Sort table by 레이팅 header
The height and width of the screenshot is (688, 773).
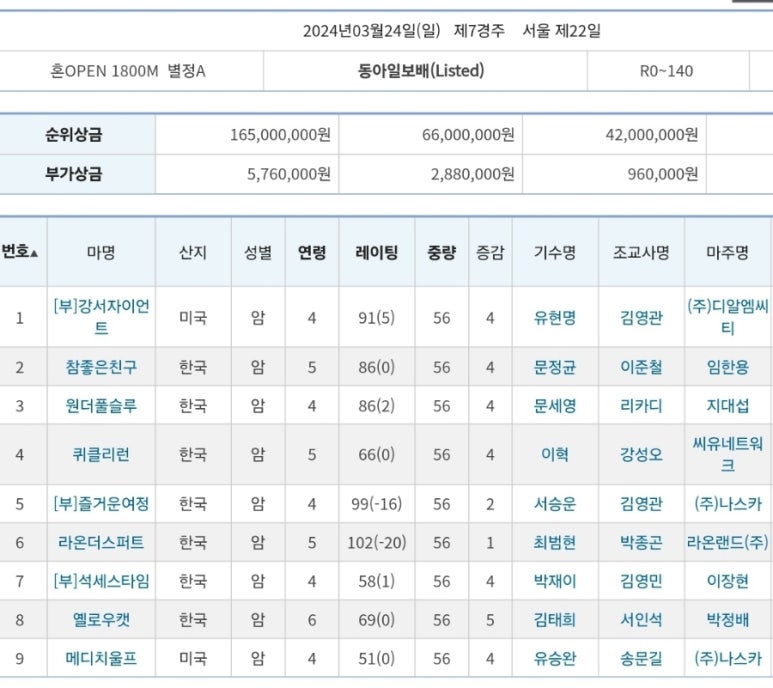[x=377, y=252]
